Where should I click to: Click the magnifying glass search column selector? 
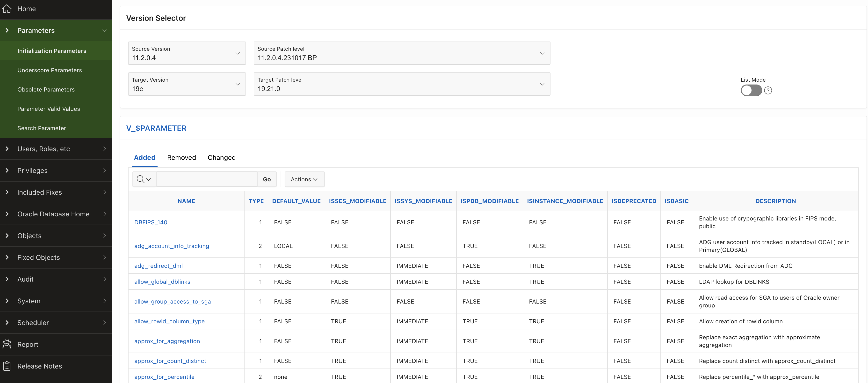pos(144,179)
